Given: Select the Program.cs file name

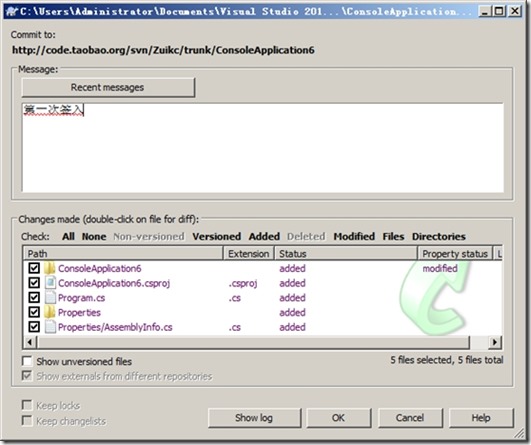Looking at the screenshot, I should [82, 298].
